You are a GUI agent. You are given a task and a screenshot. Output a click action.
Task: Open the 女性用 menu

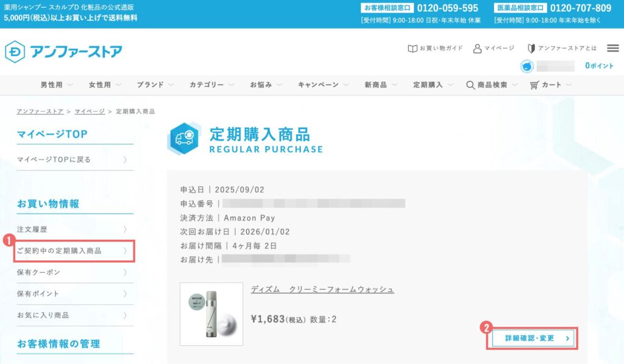pyautogui.click(x=99, y=85)
